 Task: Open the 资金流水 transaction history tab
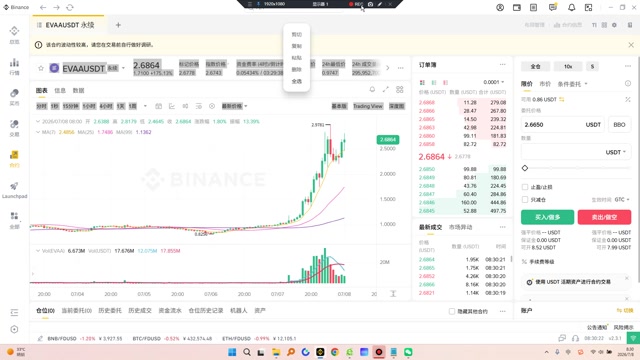click(x=170, y=311)
